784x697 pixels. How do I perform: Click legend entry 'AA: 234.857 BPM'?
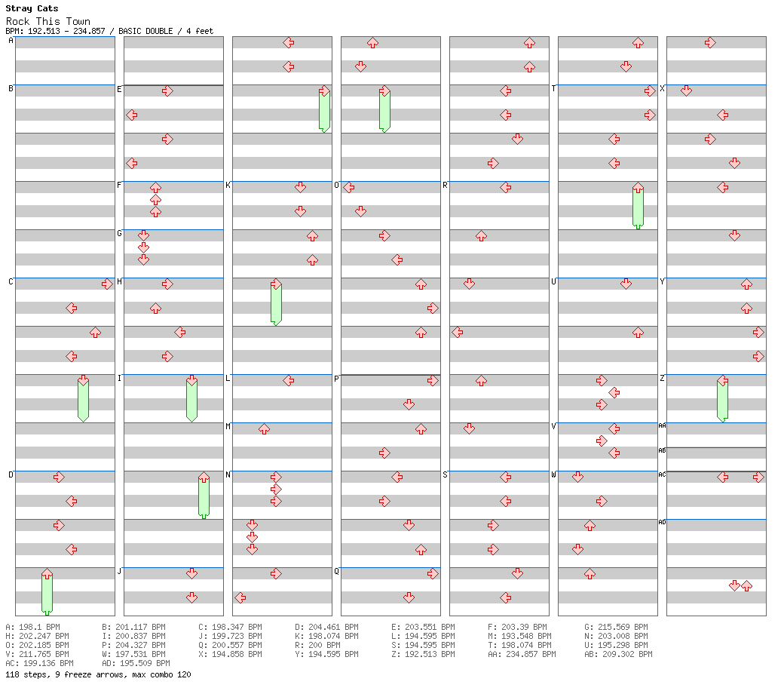(x=522, y=654)
